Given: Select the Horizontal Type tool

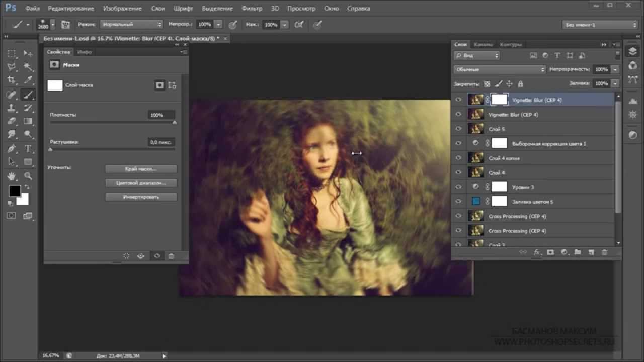Looking at the screenshot, I should pyautogui.click(x=28, y=148).
